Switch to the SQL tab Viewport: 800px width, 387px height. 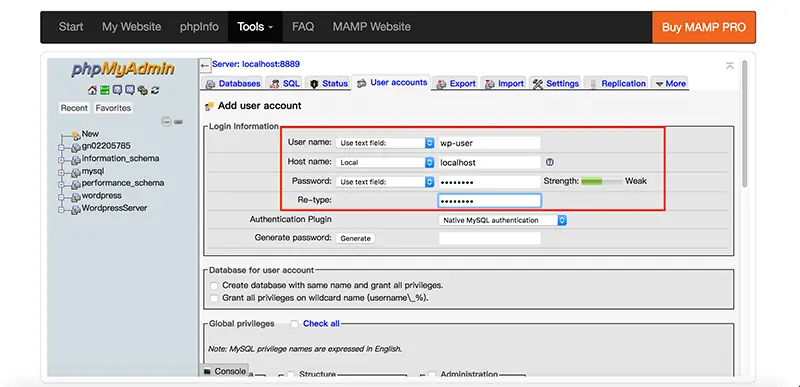tap(284, 84)
